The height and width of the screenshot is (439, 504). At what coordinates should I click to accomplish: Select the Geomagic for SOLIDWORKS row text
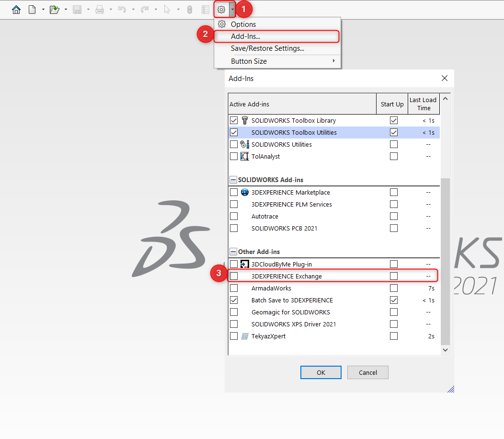(x=291, y=312)
